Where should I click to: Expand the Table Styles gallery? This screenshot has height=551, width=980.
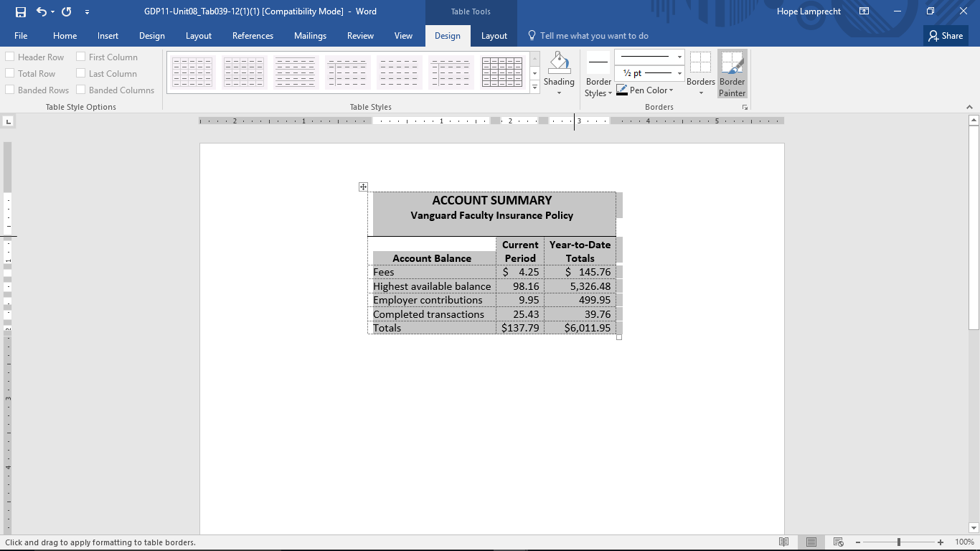[x=534, y=87]
